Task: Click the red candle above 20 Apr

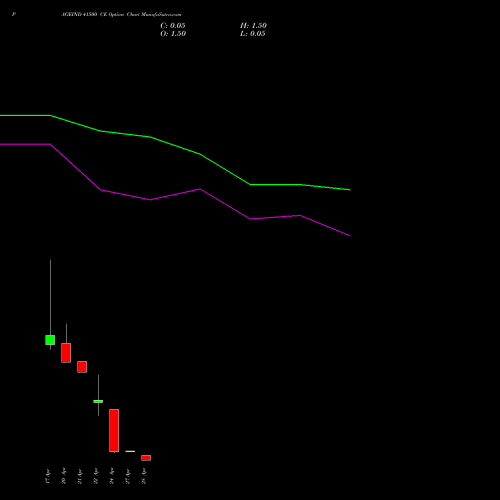Action: click(x=66, y=353)
